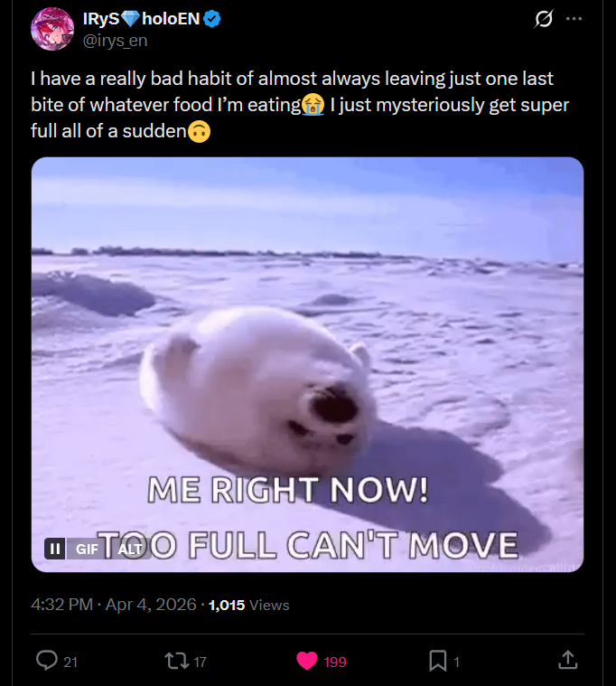Open the seal GIF media in full view
Screen dimensions: 616x686
307,364
